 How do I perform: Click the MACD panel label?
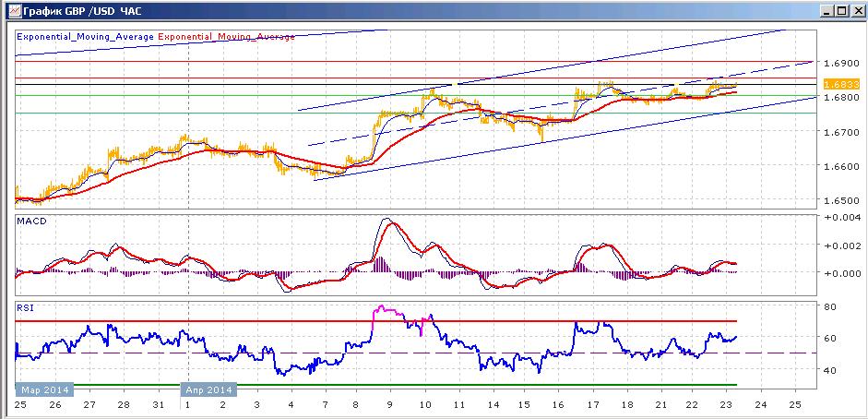(31, 221)
